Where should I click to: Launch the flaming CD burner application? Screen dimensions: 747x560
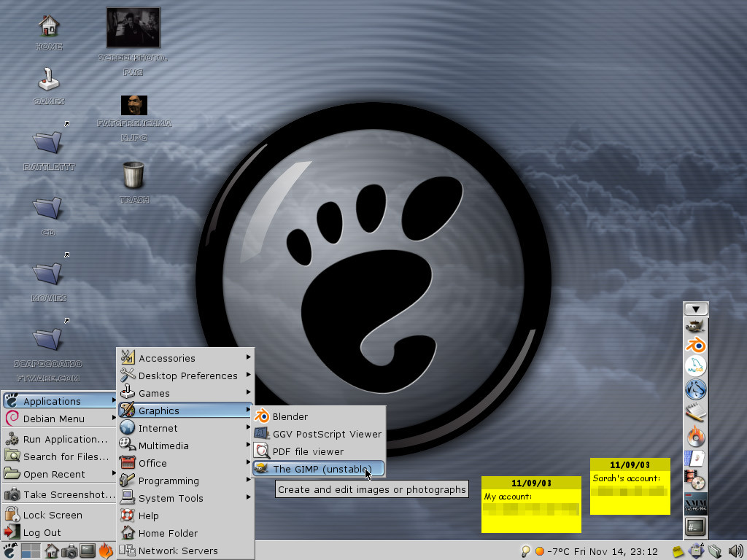(x=695, y=436)
